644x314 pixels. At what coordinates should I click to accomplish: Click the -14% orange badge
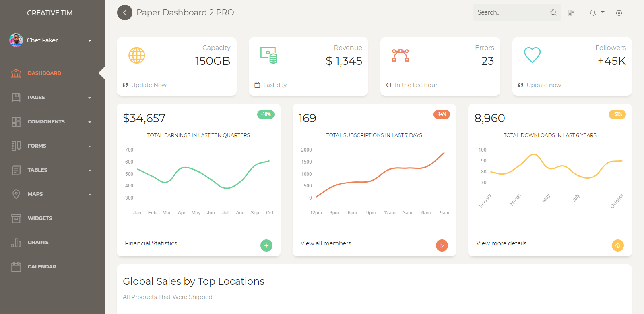tap(442, 114)
